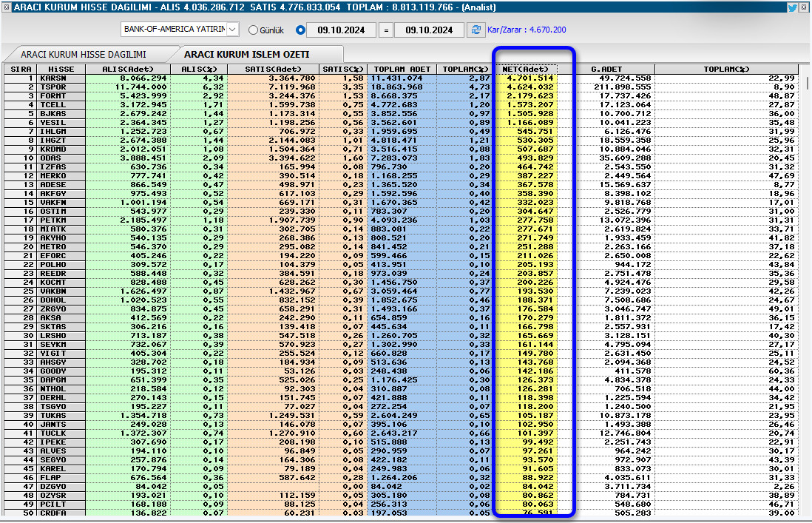The height and width of the screenshot is (523, 812).
Task: Sort by the G.ADET column header
Action: (606, 70)
